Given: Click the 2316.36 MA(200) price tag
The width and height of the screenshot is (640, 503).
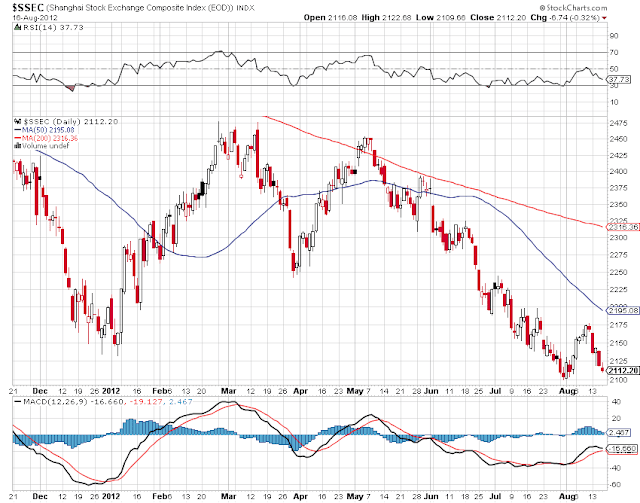Looking at the screenshot, I should (x=623, y=227).
